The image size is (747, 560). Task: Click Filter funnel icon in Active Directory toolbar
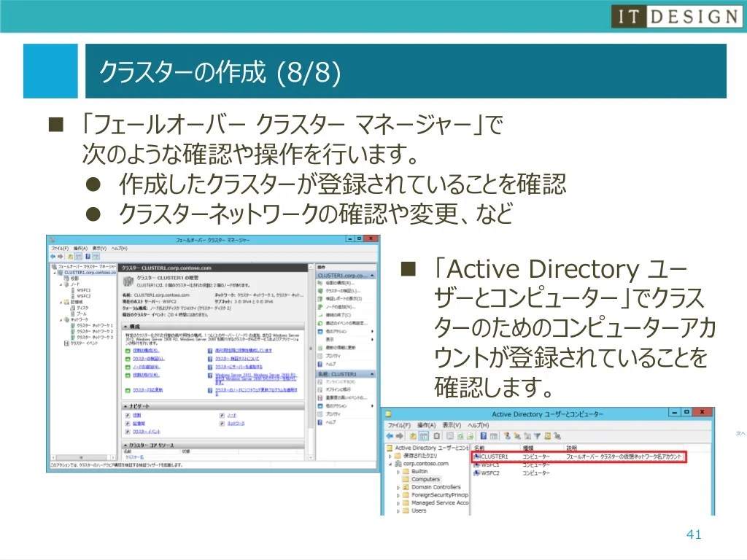click(x=538, y=436)
